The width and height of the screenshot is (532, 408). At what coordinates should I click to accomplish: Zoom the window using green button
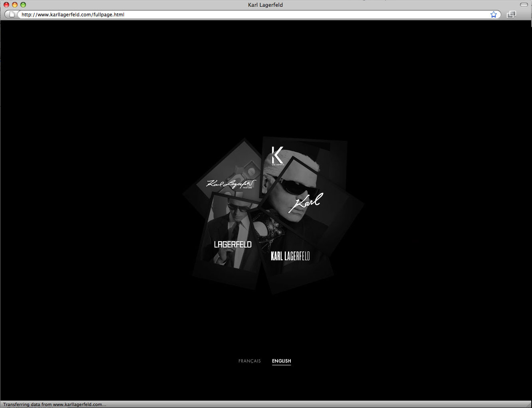[23, 5]
